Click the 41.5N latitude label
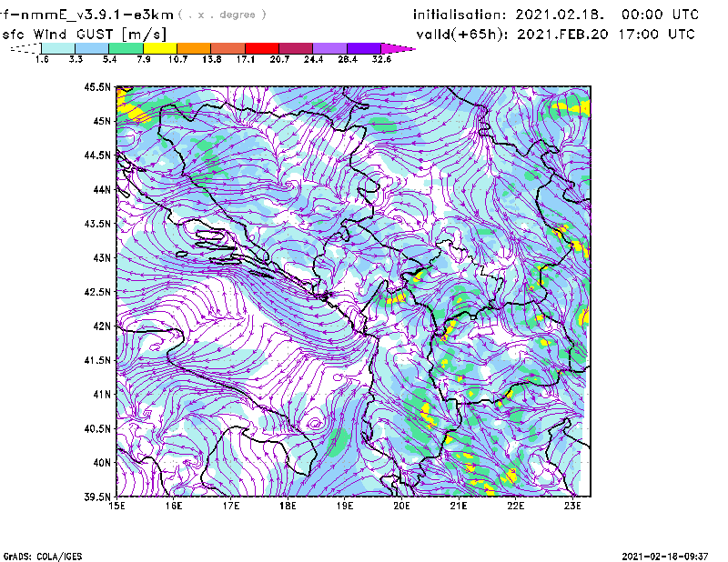 click(x=97, y=360)
